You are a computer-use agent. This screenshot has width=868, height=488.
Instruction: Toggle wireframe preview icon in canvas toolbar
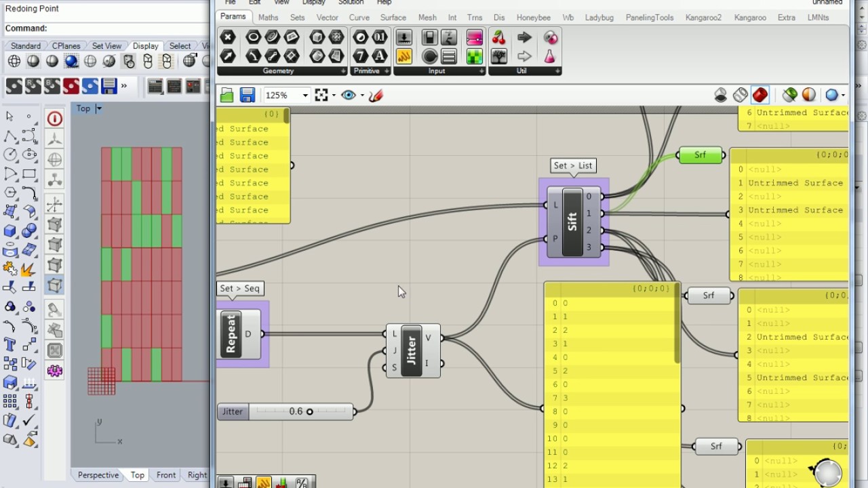click(741, 96)
